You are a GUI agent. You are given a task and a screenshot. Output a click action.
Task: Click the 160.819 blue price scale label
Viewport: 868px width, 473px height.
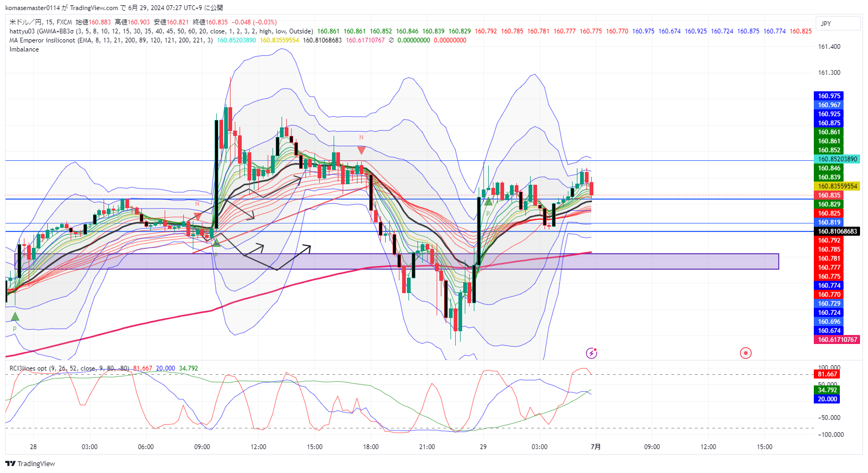pos(829,222)
